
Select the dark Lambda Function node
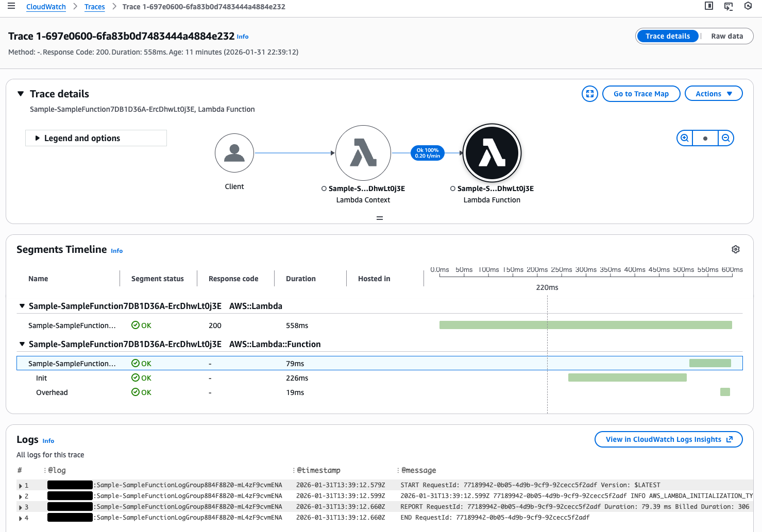tap(492, 153)
